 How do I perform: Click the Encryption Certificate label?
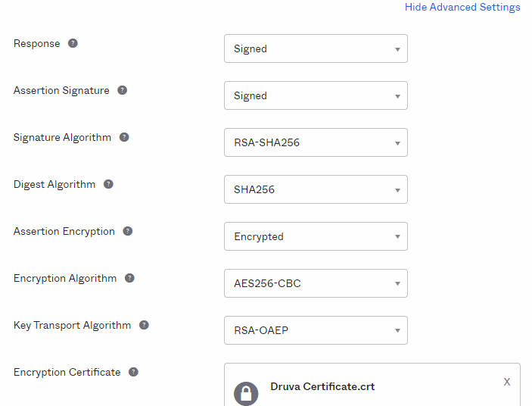[67, 372]
